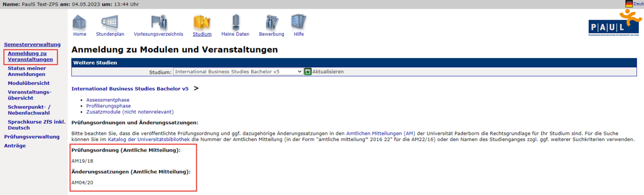This screenshot has height=195, width=644.
Task: Open Semesterverwaltung in the sidebar
Action: 32,44
